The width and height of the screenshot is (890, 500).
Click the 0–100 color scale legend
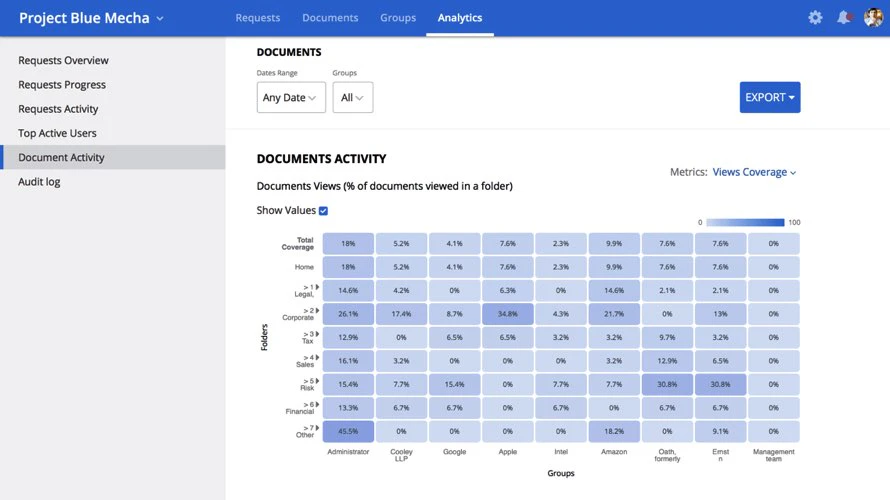745,222
